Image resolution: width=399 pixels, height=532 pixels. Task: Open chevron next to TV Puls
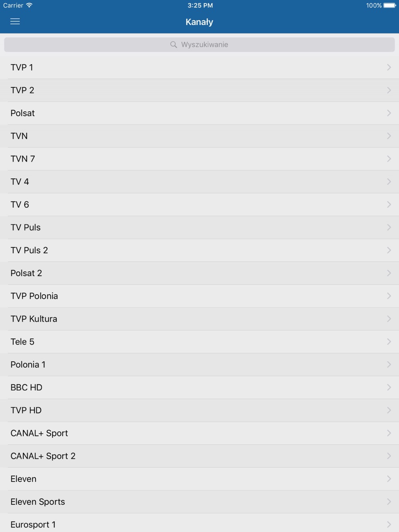pos(389,227)
